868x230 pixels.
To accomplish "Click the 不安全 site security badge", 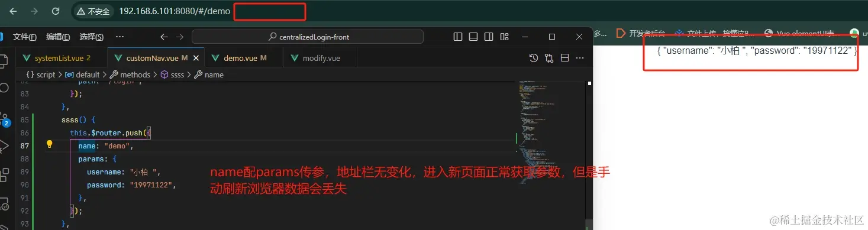I will (x=93, y=11).
